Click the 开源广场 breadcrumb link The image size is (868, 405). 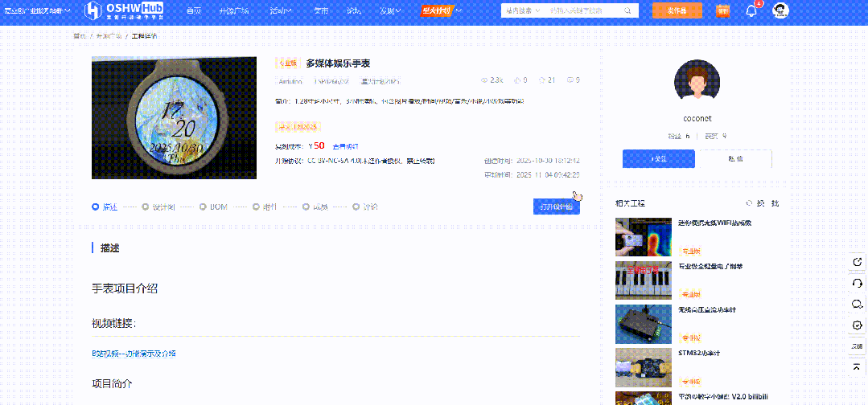(x=109, y=35)
